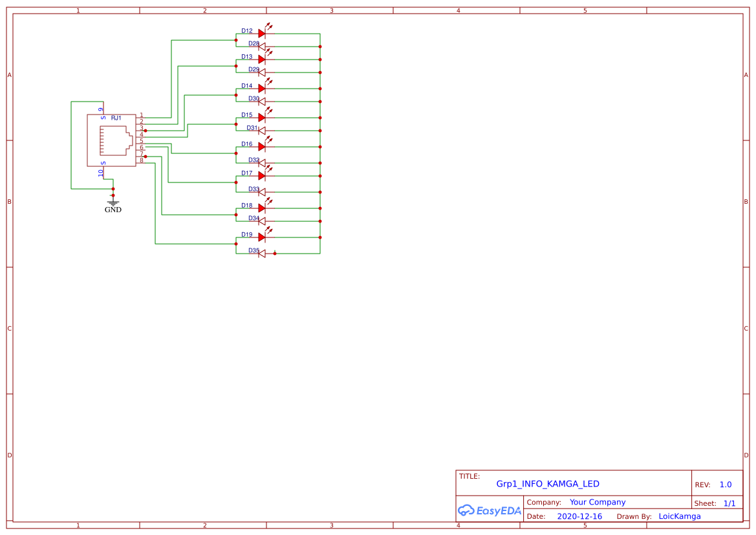Click the REV 1.0 revision value
The image size is (756, 535).
coord(724,483)
